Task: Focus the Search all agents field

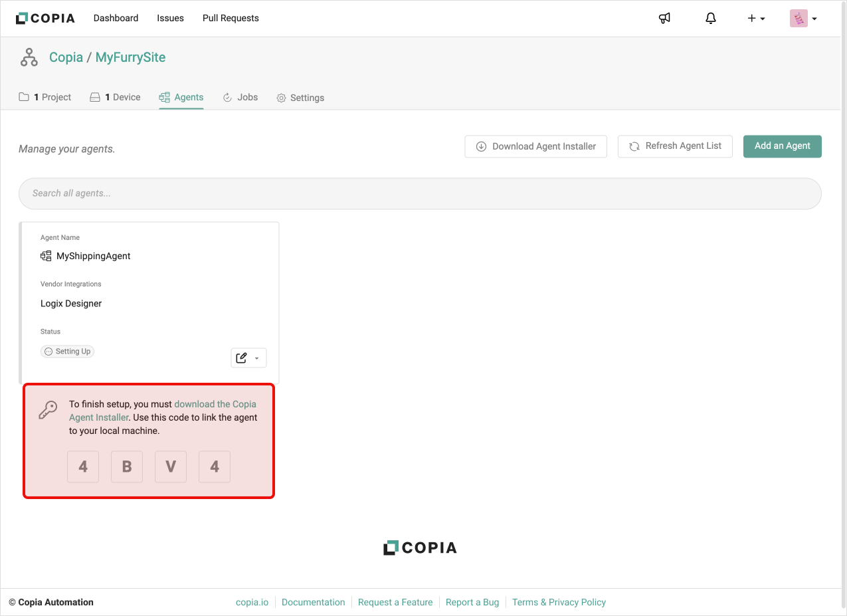Action: click(x=420, y=193)
